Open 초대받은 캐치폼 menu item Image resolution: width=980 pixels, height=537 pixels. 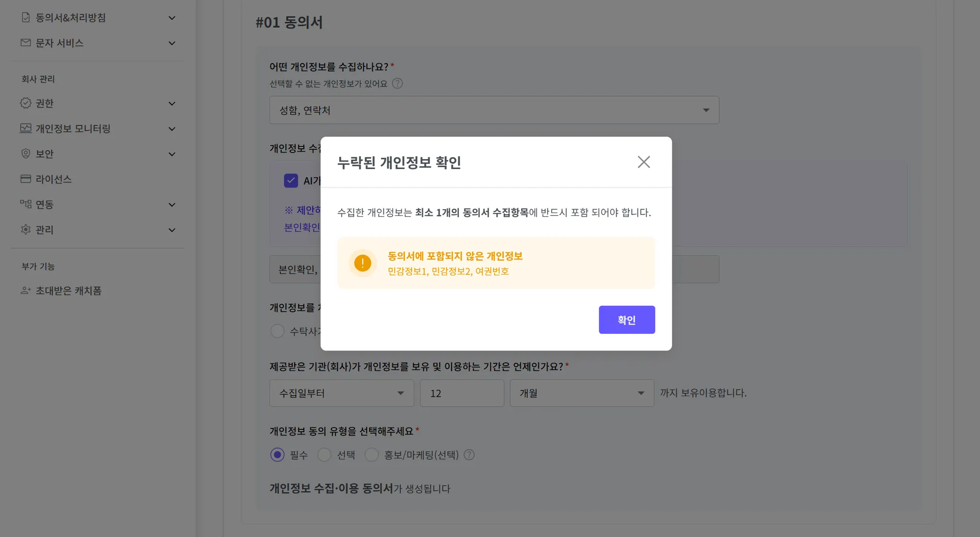click(68, 291)
